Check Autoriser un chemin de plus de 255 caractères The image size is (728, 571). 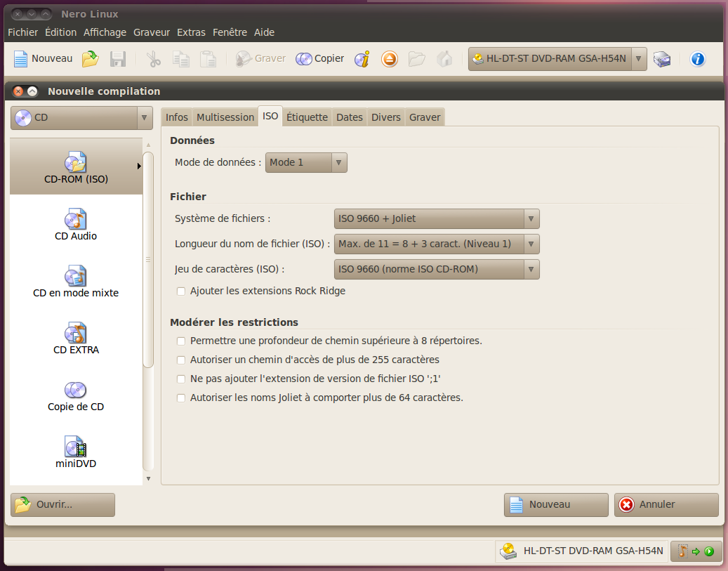tap(181, 360)
